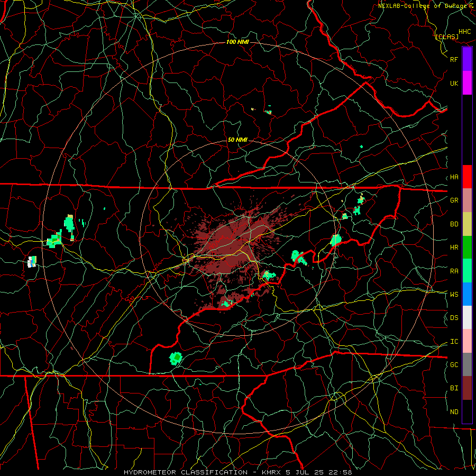Click the BD legend label text
476x476 pixels.
[x=454, y=224]
